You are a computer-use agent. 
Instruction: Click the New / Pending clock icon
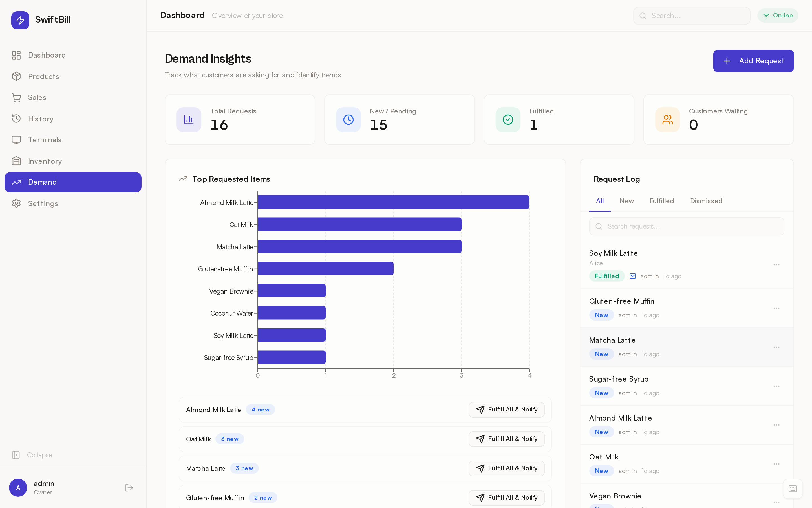coord(348,120)
